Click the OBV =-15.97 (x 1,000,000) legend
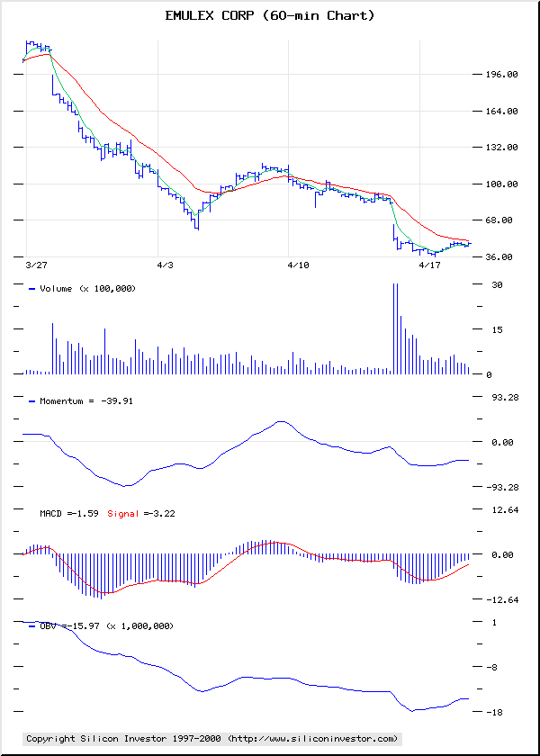540x756 pixels. [x=106, y=626]
